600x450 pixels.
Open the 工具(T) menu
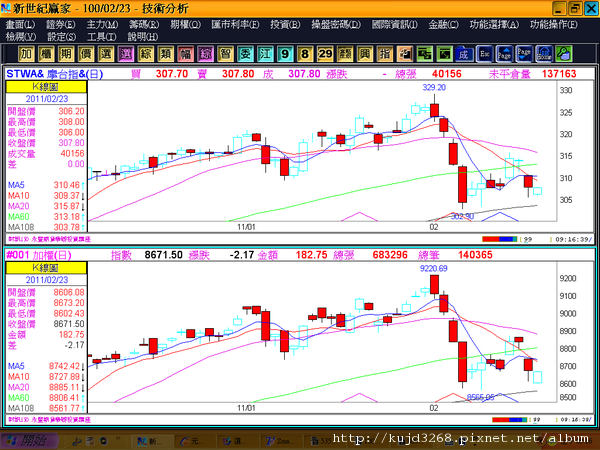coord(101,37)
